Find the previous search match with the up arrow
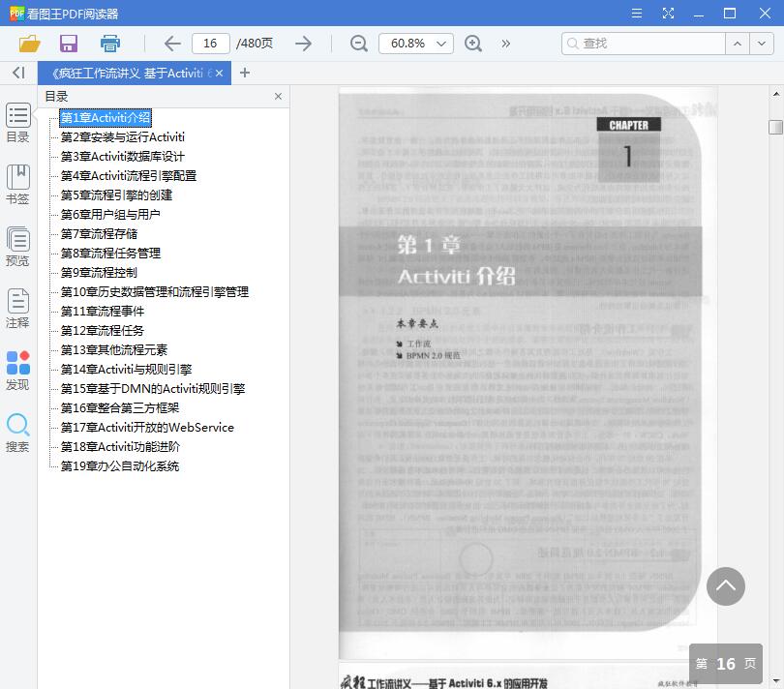Viewport: 784px width, 689px height. tap(738, 44)
